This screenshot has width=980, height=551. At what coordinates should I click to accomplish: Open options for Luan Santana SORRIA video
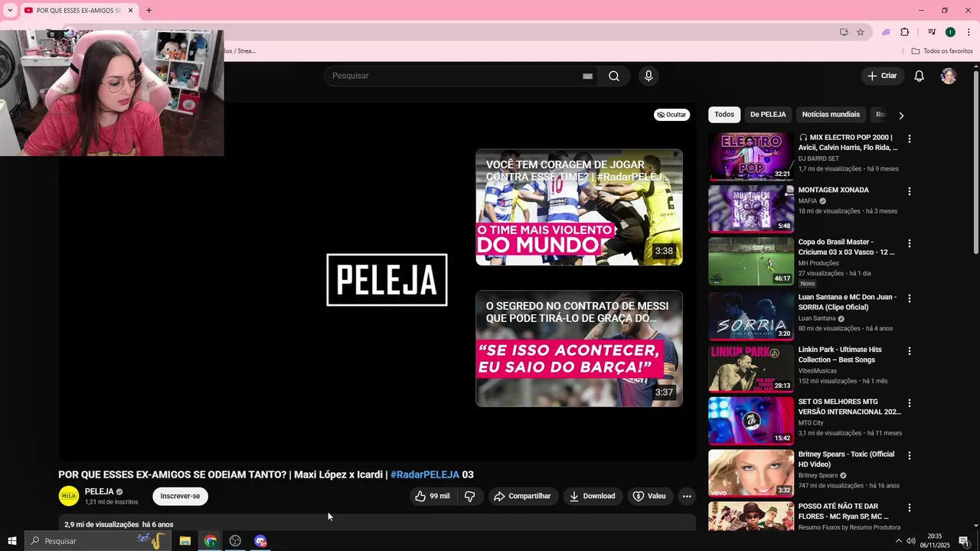point(910,298)
